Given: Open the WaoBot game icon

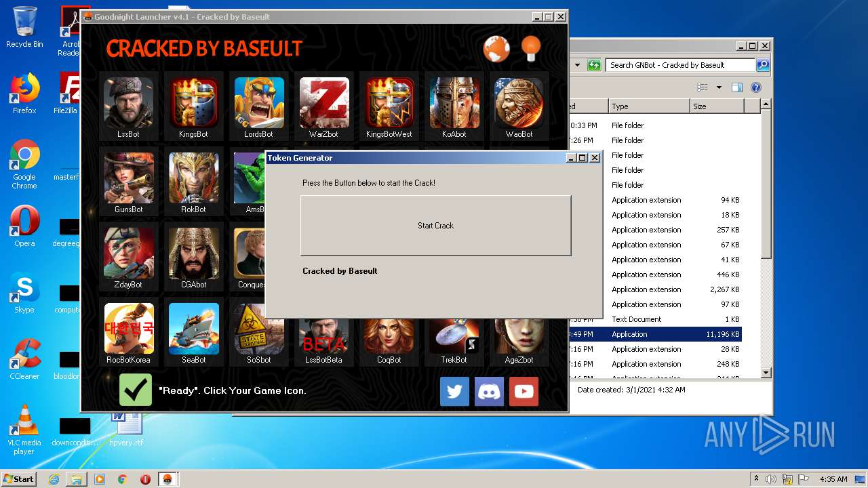Looking at the screenshot, I should 519,103.
